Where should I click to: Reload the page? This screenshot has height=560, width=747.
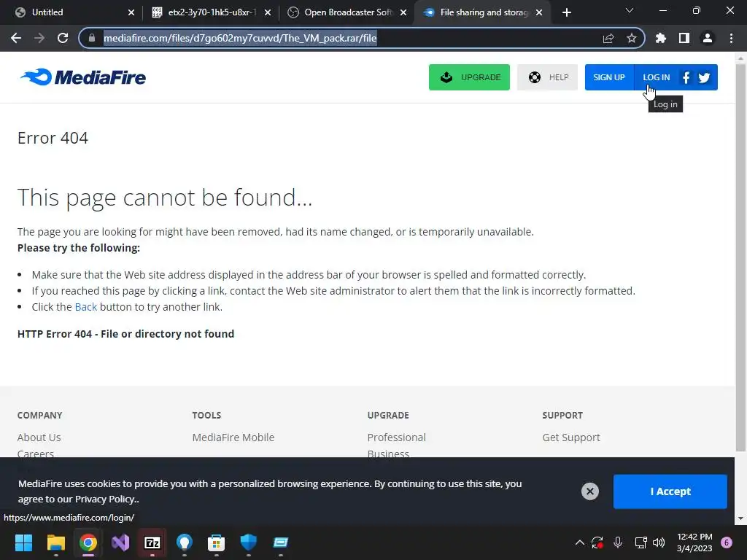click(63, 38)
